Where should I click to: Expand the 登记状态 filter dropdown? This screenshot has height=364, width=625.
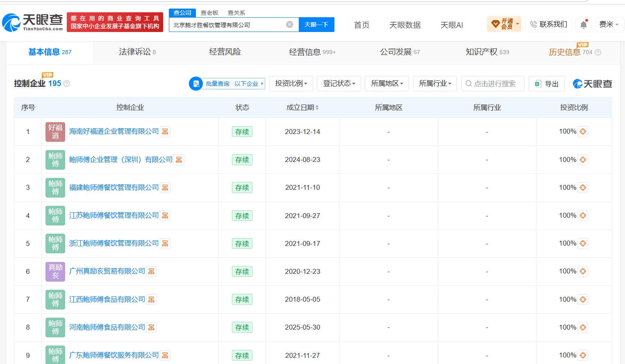[x=339, y=84]
